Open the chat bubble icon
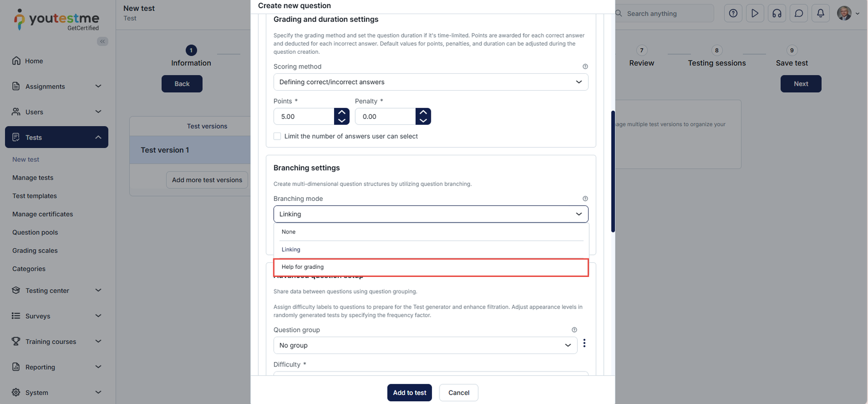The image size is (868, 404). tap(799, 14)
